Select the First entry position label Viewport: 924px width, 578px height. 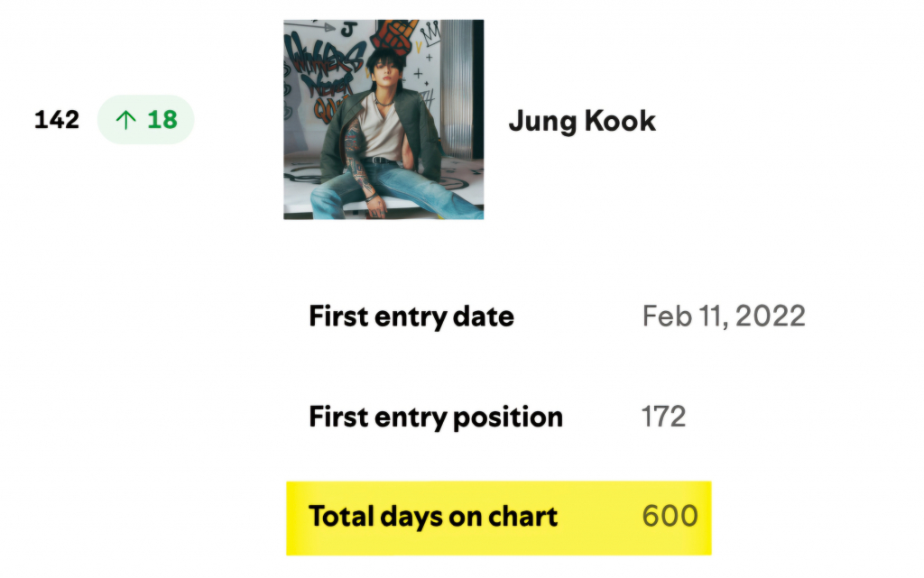(436, 417)
